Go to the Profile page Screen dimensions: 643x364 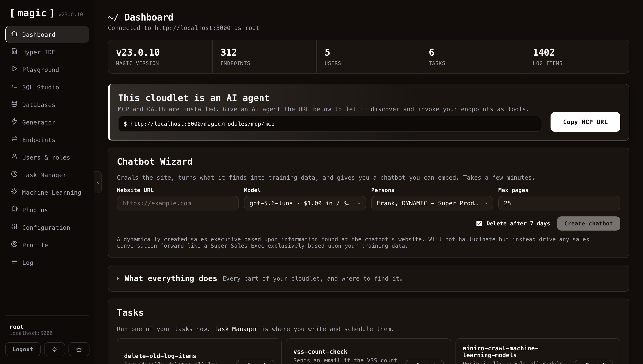[47, 245]
